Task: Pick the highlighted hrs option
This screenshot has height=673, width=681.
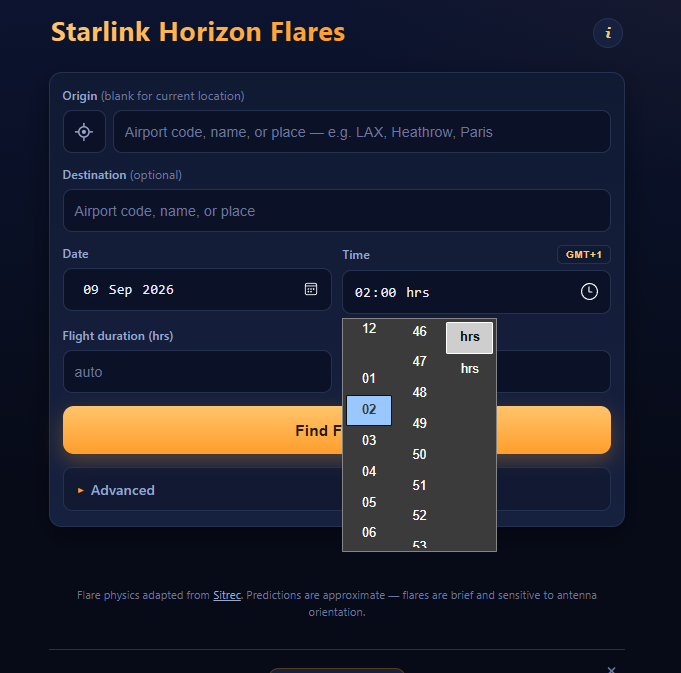Action: click(x=469, y=337)
